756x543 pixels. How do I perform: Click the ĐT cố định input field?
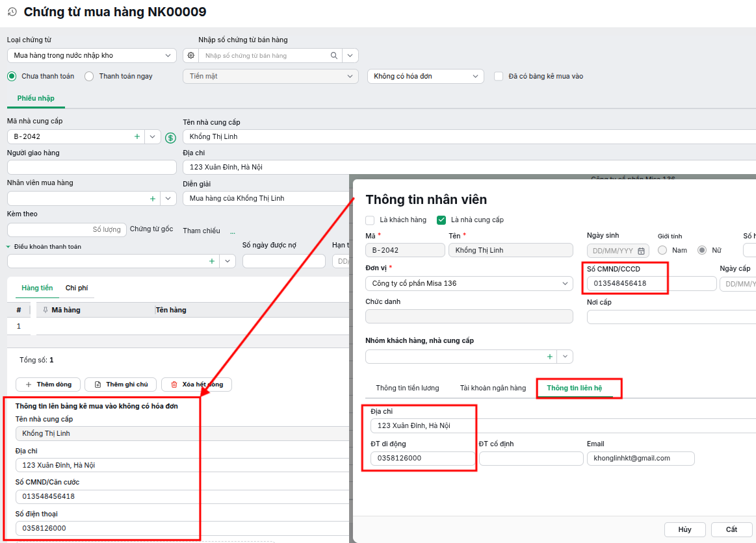[531, 458]
